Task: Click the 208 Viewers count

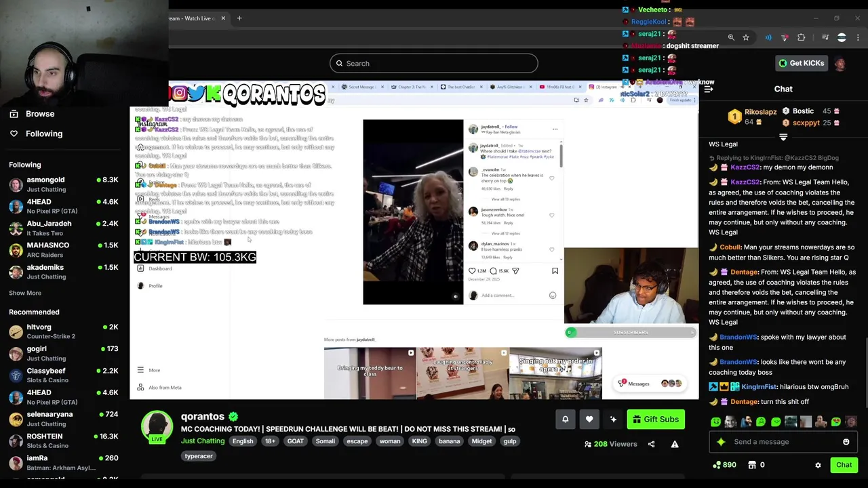Action: point(610,444)
